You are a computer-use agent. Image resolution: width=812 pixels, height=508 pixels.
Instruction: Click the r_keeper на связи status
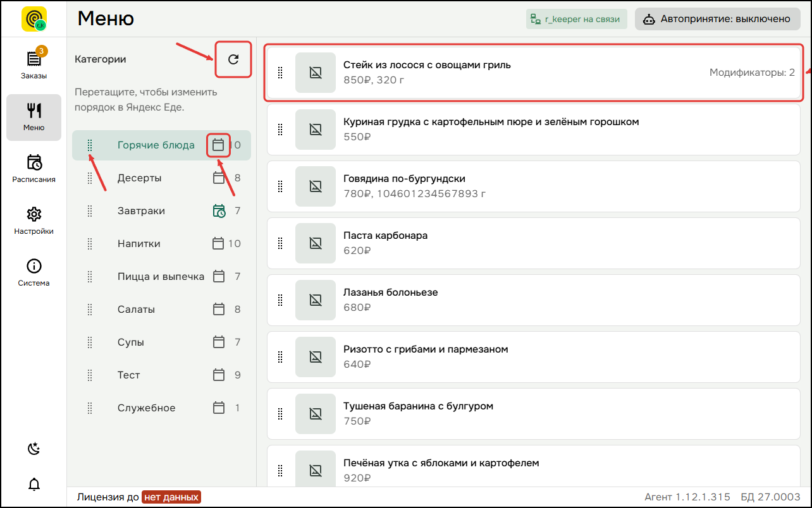tap(576, 19)
